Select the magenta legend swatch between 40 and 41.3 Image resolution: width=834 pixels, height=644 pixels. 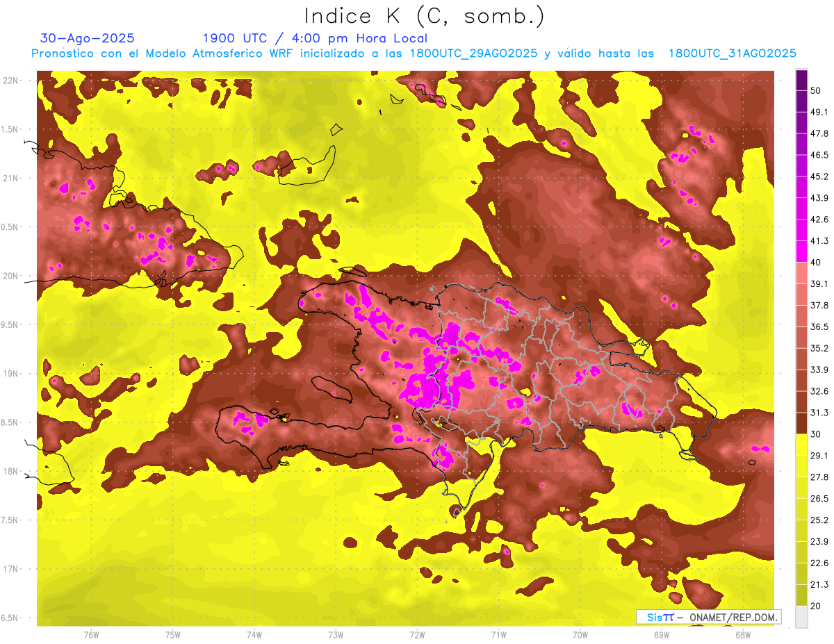click(x=801, y=251)
